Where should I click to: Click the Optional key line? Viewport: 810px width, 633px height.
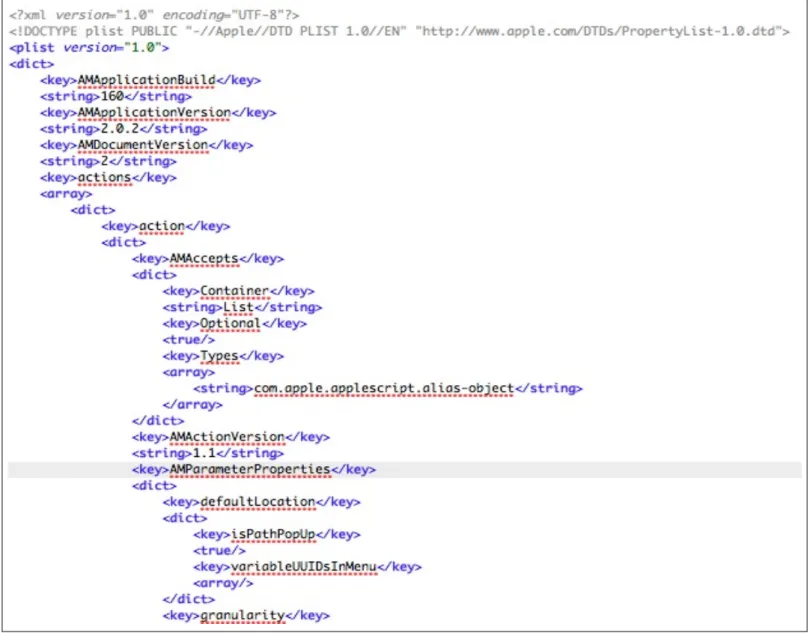pos(235,323)
